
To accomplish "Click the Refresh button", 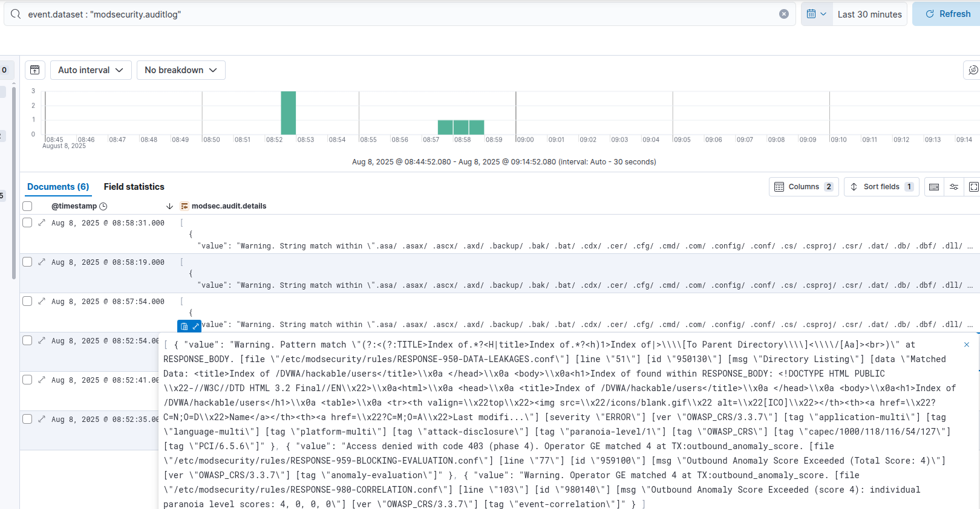I will coord(948,14).
